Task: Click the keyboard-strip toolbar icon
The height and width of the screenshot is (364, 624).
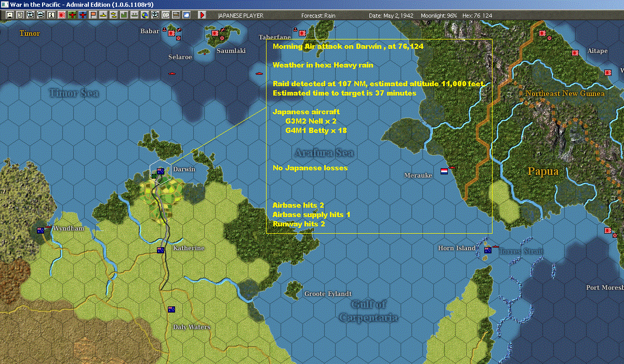Action: (x=176, y=15)
